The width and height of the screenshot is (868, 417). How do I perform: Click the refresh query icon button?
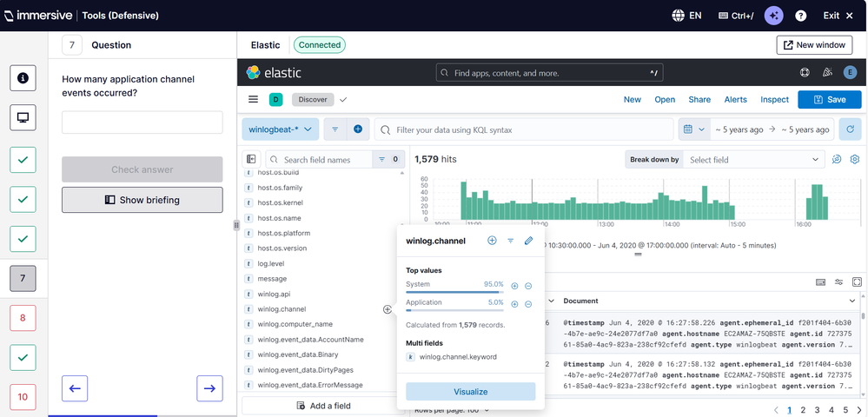coord(851,129)
